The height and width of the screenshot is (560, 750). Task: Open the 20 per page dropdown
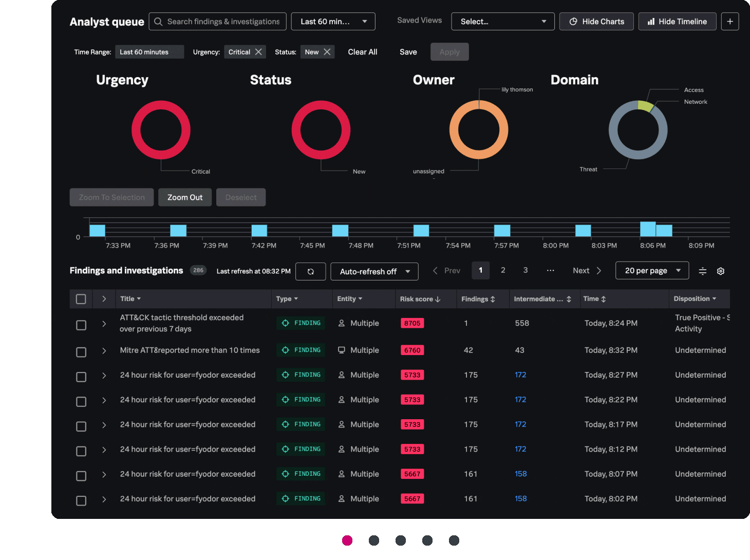point(651,270)
